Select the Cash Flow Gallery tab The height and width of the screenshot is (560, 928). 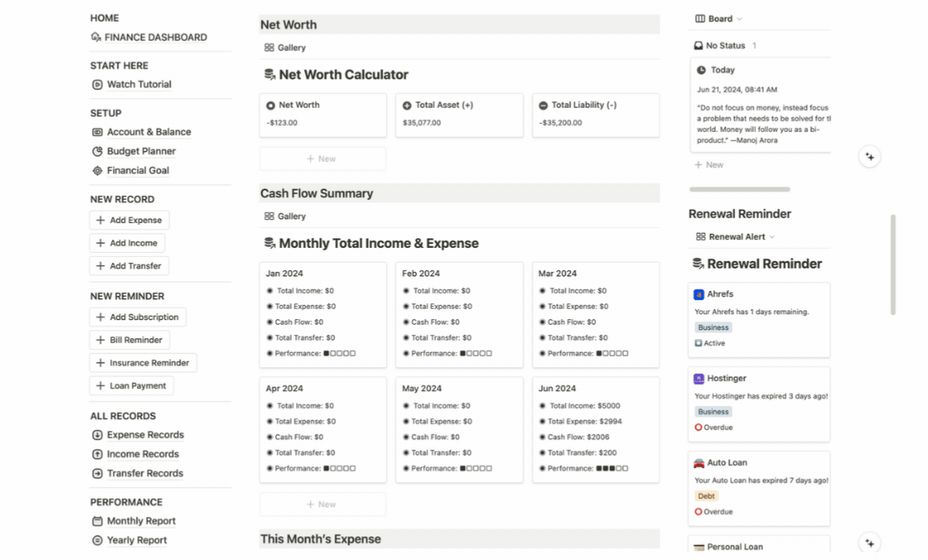click(285, 216)
